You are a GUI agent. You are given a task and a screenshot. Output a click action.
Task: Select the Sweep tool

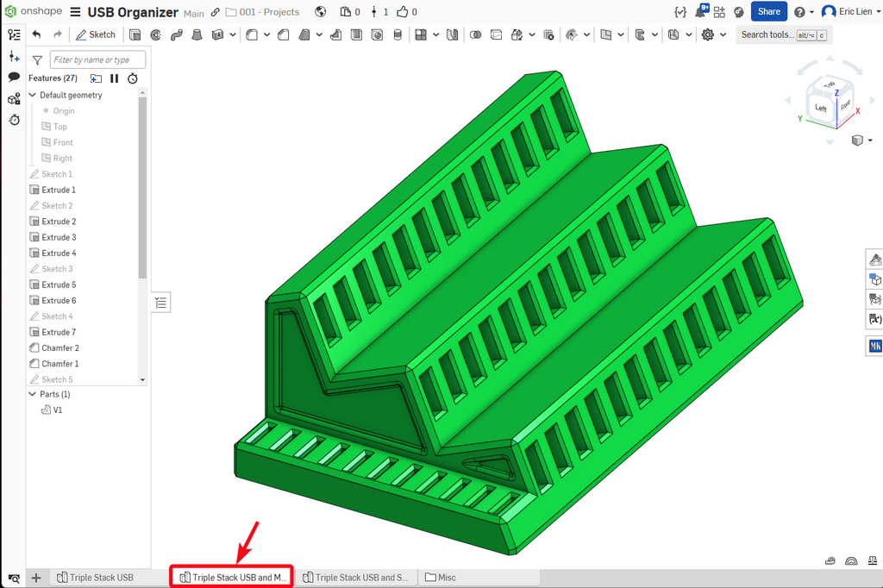pos(176,35)
